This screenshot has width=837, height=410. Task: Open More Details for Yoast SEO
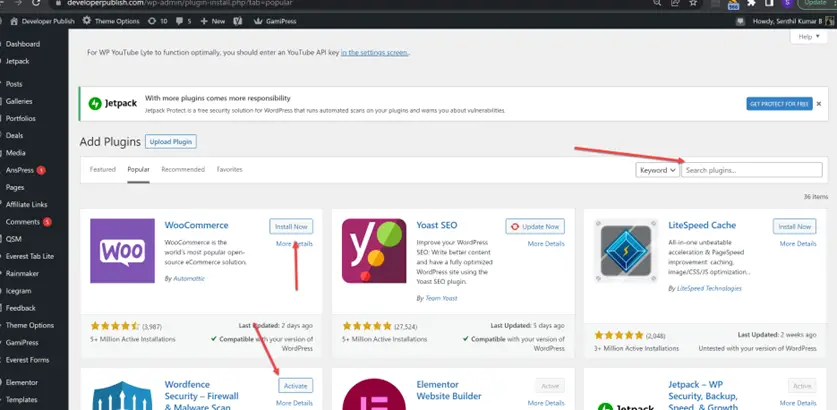[546, 243]
